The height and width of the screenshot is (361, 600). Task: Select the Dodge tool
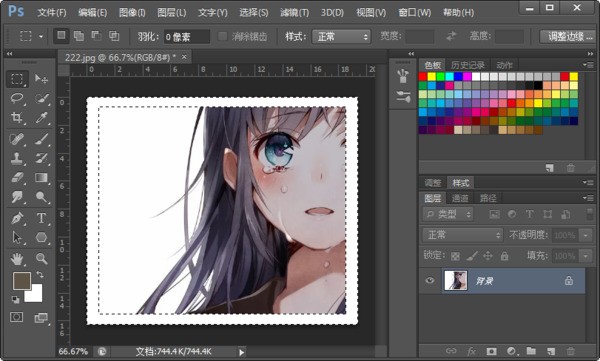pos(41,197)
